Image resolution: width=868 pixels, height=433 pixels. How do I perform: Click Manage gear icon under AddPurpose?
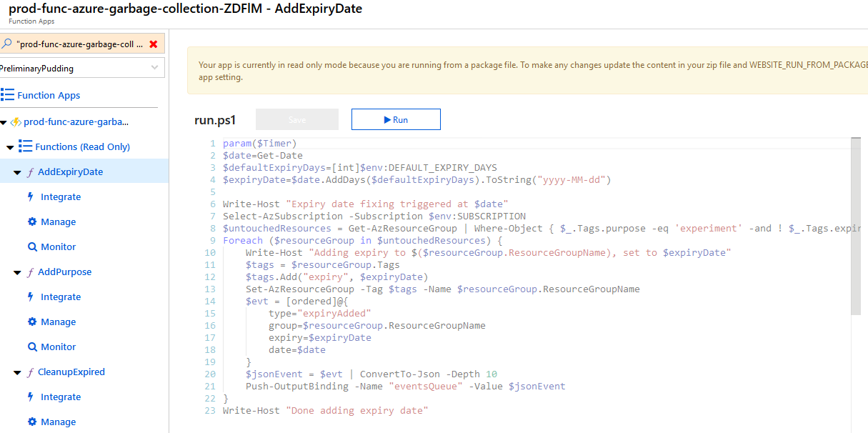(31, 322)
